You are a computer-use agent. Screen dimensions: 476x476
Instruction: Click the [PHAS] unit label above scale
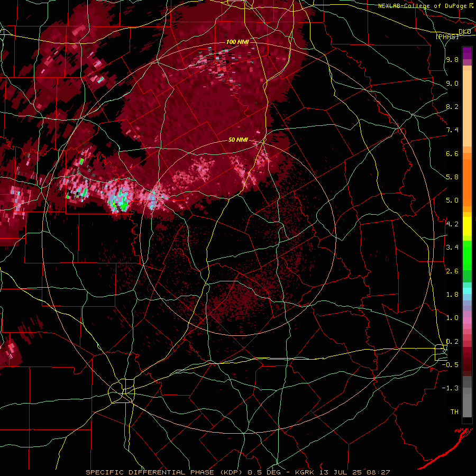(x=447, y=36)
